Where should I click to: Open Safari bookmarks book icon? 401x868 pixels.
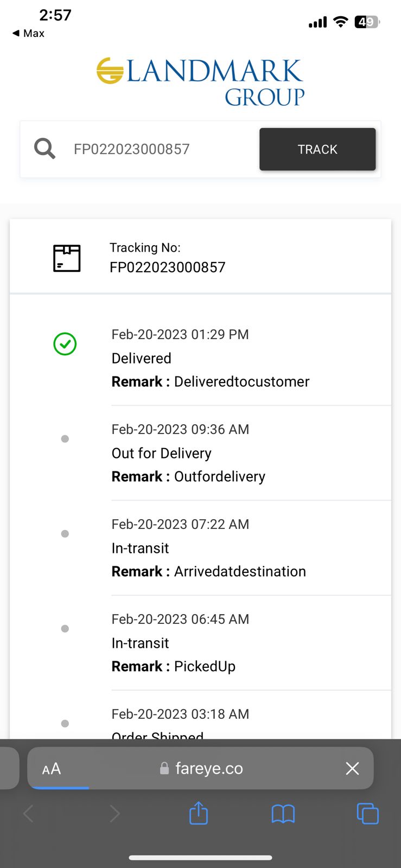point(283,813)
